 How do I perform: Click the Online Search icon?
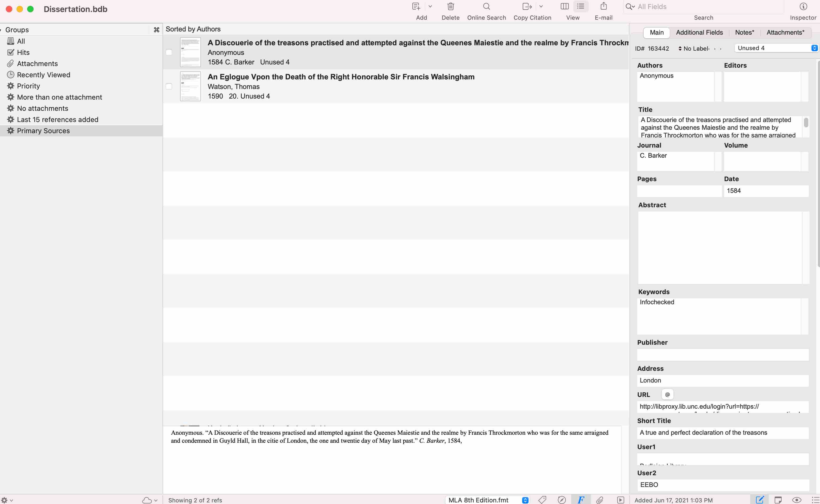tap(487, 6)
